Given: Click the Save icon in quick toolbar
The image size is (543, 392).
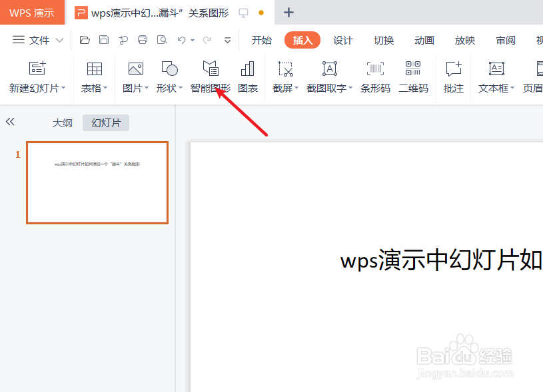Looking at the screenshot, I should click(x=104, y=40).
